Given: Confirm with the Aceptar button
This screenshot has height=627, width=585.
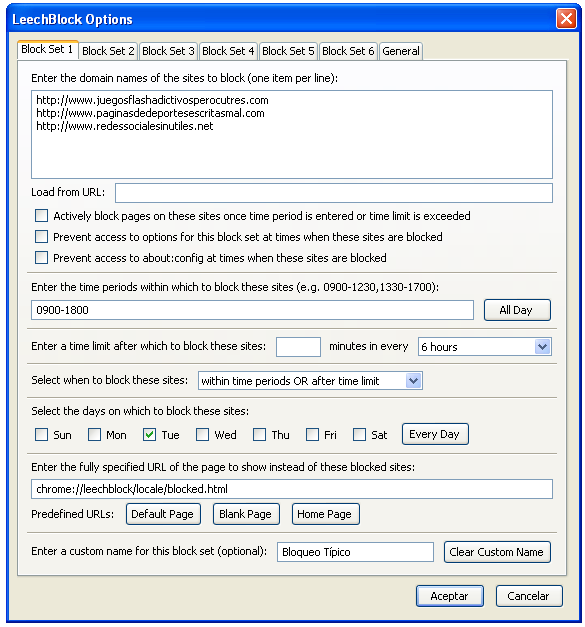Looking at the screenshot, I should (449, 596).
